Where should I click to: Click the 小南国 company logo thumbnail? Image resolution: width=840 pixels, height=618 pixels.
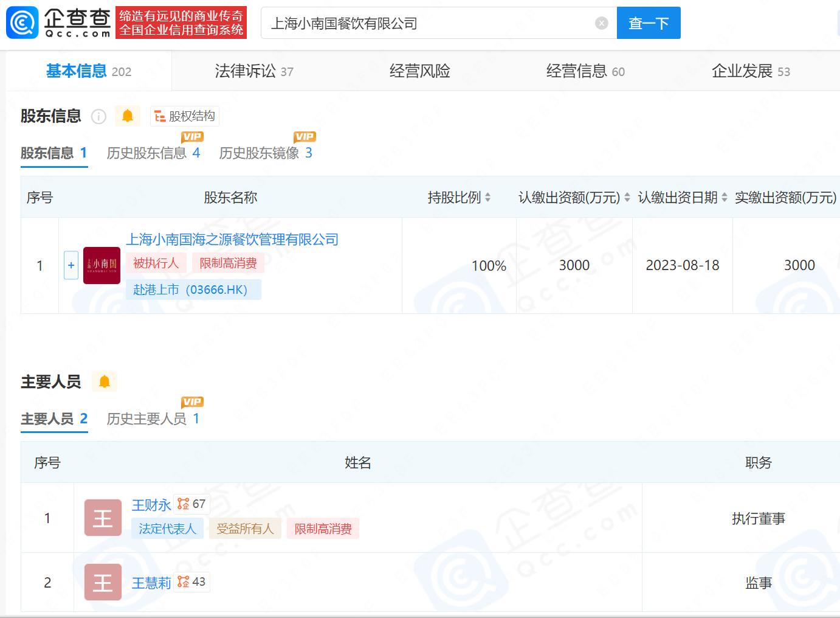pyautogui.click(x=102, y=265)
